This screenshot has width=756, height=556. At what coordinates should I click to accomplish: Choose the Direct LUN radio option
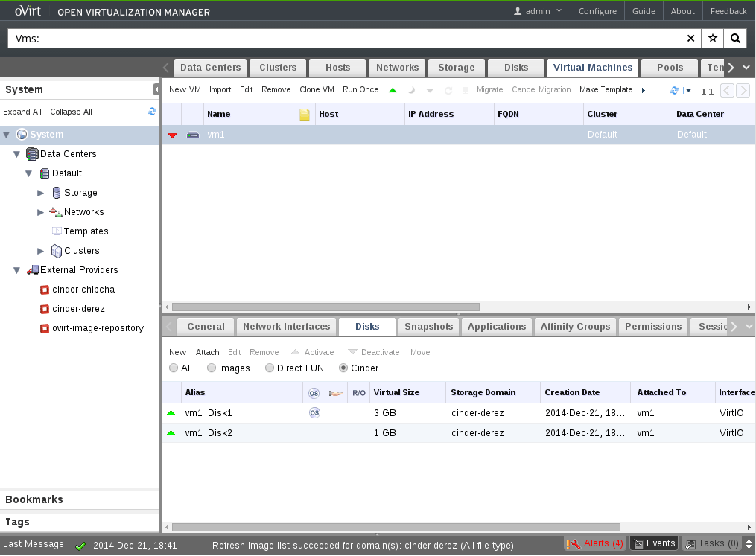[270, 368]
